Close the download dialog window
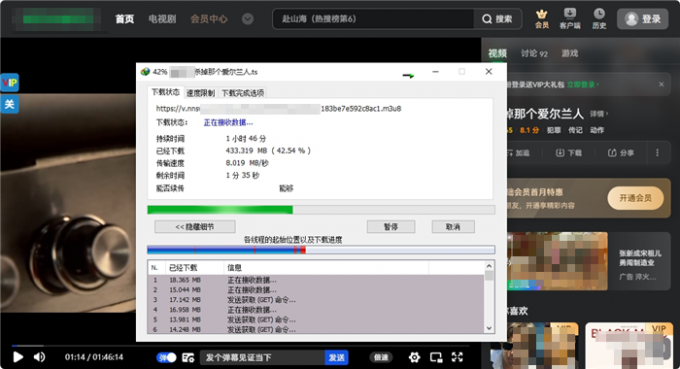This screenshot has height=369, width=680. [489, 72]
